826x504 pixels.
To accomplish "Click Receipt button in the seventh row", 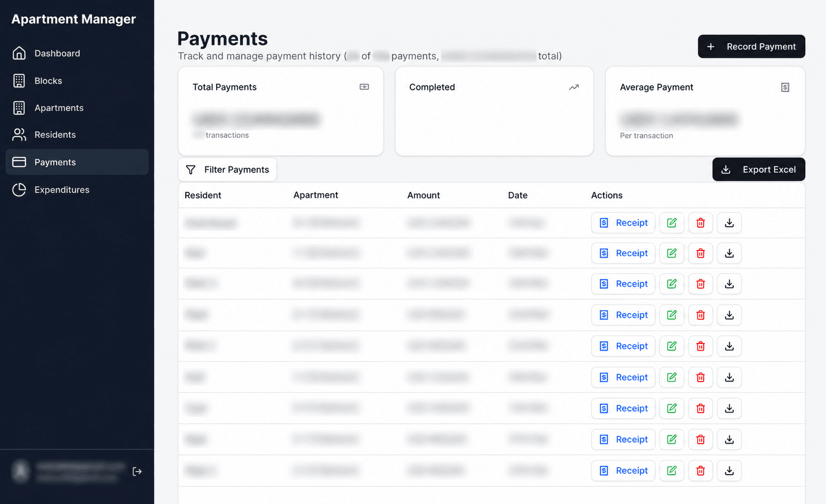I will click(x=623, y=408).
